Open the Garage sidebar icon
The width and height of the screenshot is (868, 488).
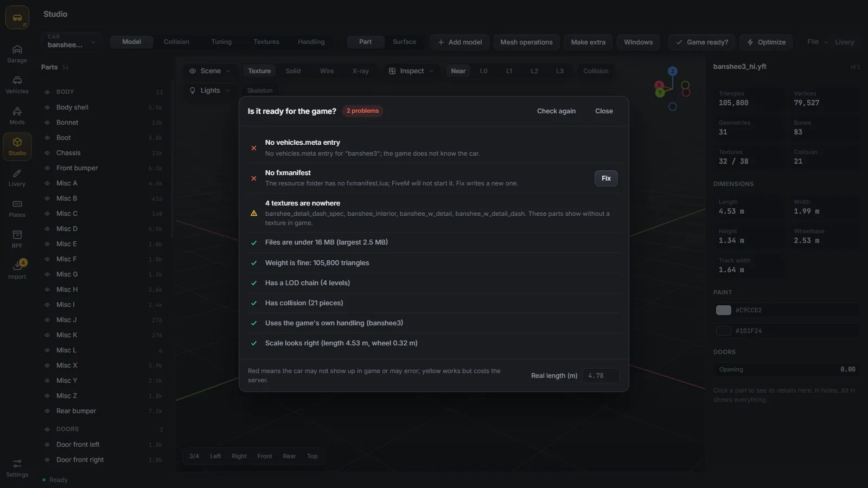point(17,54)
